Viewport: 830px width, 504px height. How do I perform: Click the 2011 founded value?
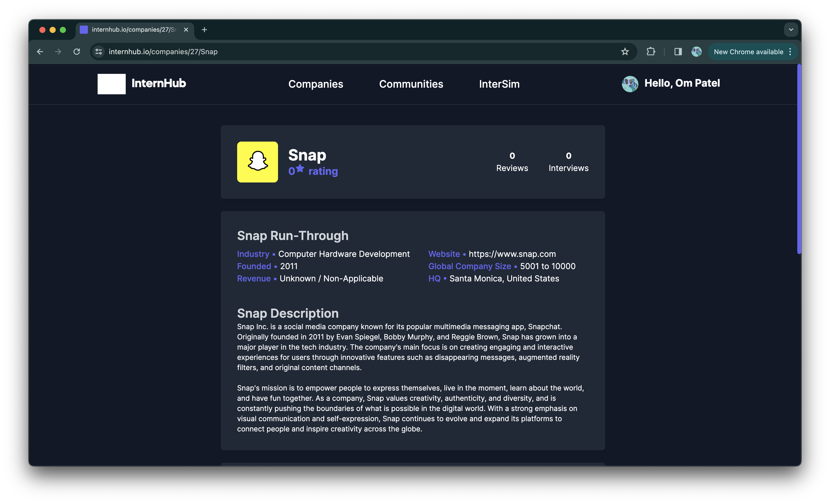289,266
